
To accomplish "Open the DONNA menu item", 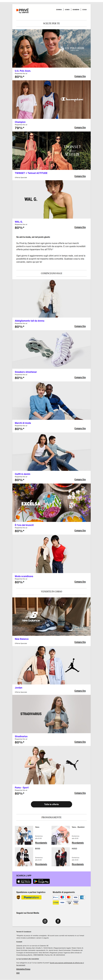I will pos(59,10).
